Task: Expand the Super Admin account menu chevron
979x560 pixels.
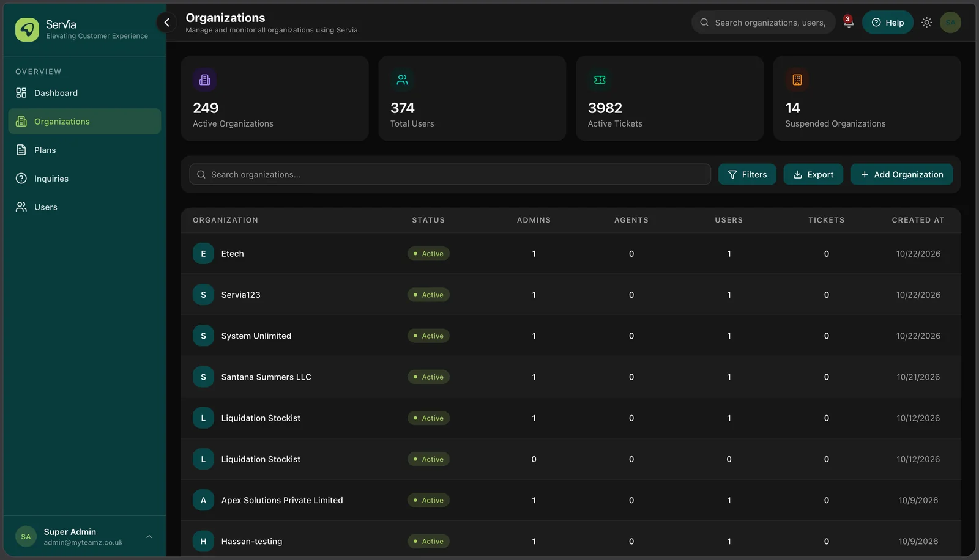Action: pos(149,537)
